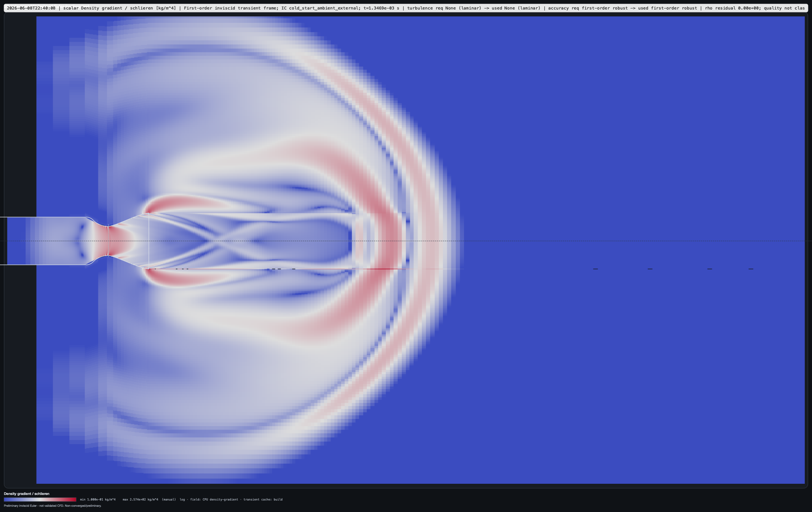
Task: Click 'First-order inviscid transient frame' header text
Action: pos(231,8)
